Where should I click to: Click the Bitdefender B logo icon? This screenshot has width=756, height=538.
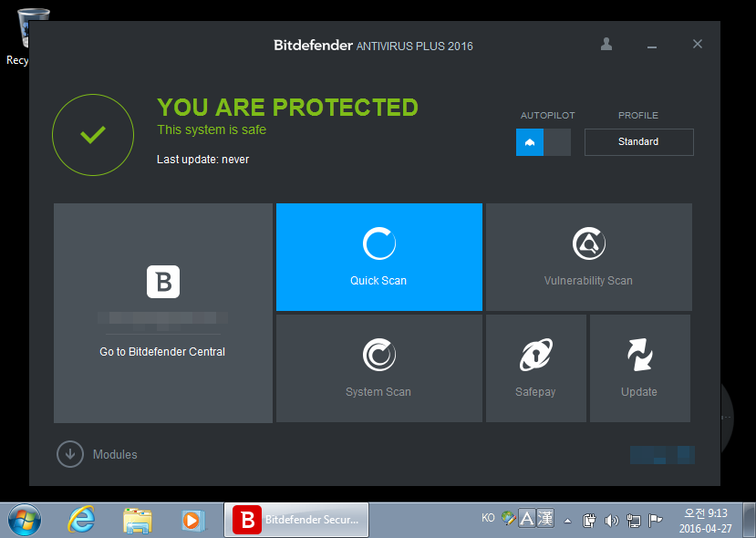tap(163, 282)
